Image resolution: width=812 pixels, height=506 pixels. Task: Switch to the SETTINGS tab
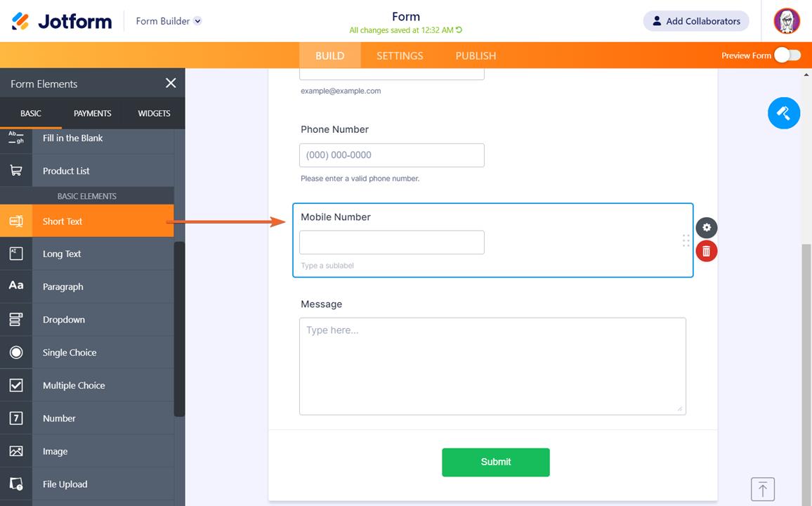[x=400, y=56]
